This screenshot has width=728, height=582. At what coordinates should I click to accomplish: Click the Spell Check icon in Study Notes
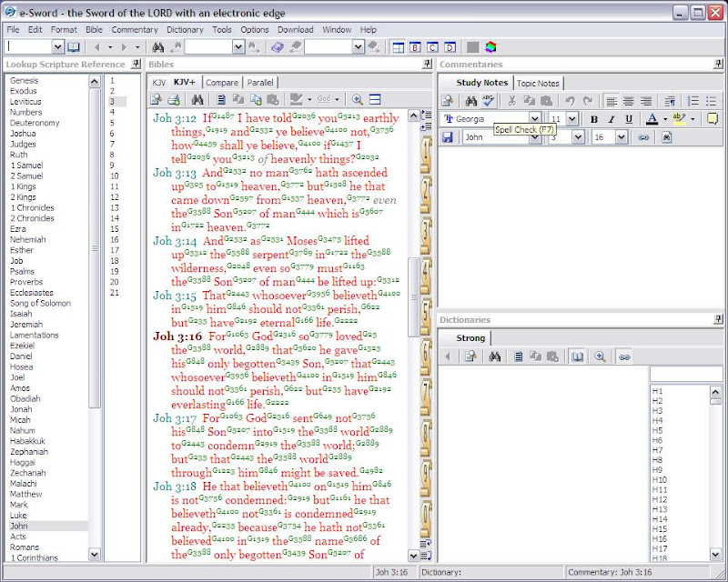click(488, 101)
